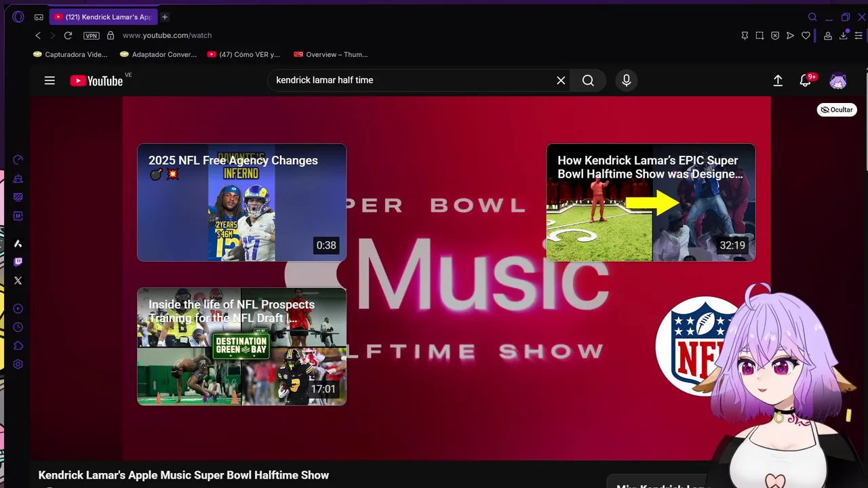Open the send flow arrow icon

(x=790, y=35)
